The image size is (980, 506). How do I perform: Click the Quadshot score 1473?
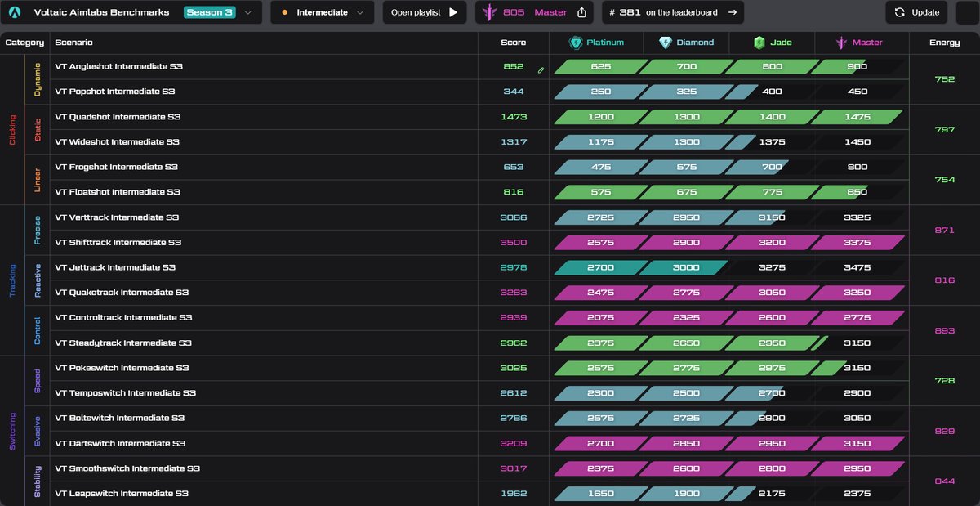[x=514, y=117]
